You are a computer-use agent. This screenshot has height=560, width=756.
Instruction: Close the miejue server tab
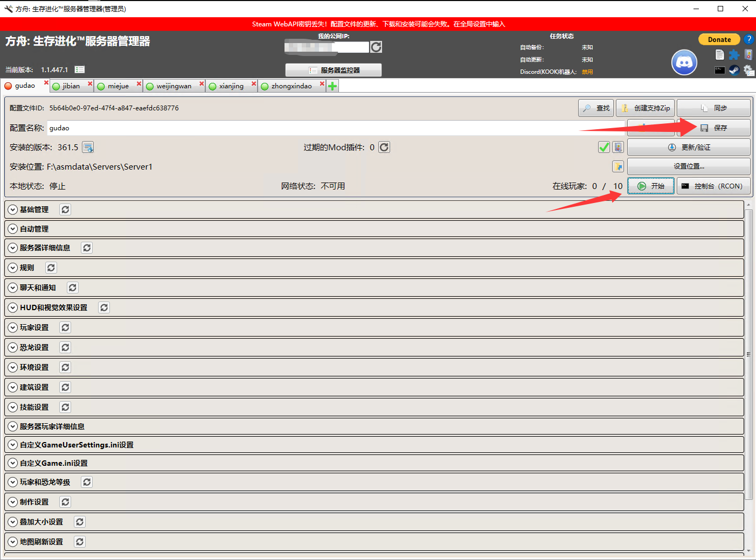[139, 83]
